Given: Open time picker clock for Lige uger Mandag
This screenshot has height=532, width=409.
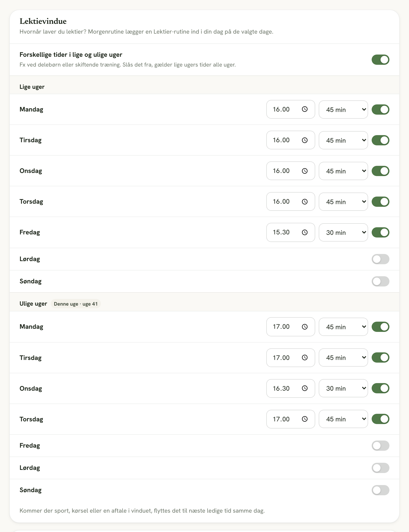Looking at the screenshot, I should coord(305,109).
